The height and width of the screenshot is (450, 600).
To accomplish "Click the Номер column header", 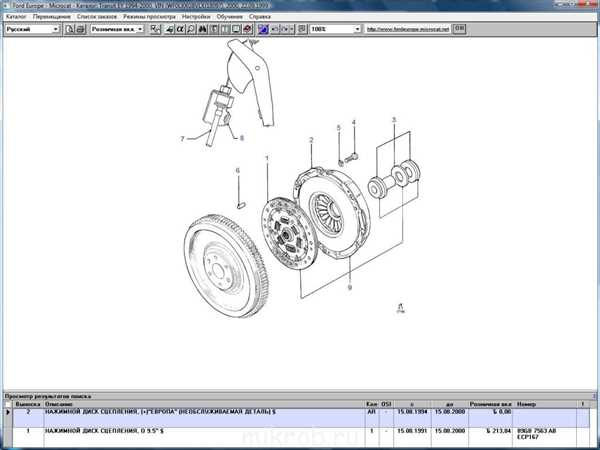I will coord(546,404).
